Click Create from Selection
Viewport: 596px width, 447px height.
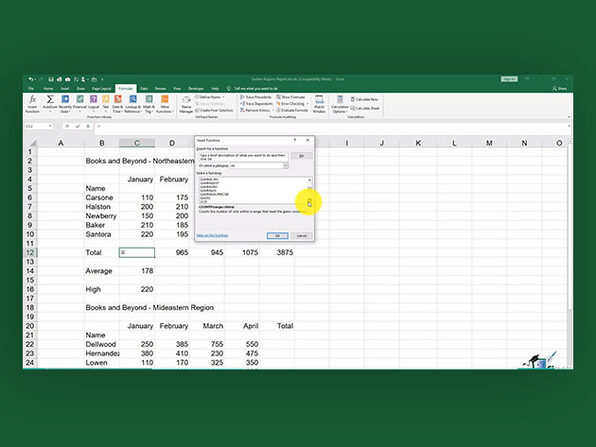[x=214, y=110]
